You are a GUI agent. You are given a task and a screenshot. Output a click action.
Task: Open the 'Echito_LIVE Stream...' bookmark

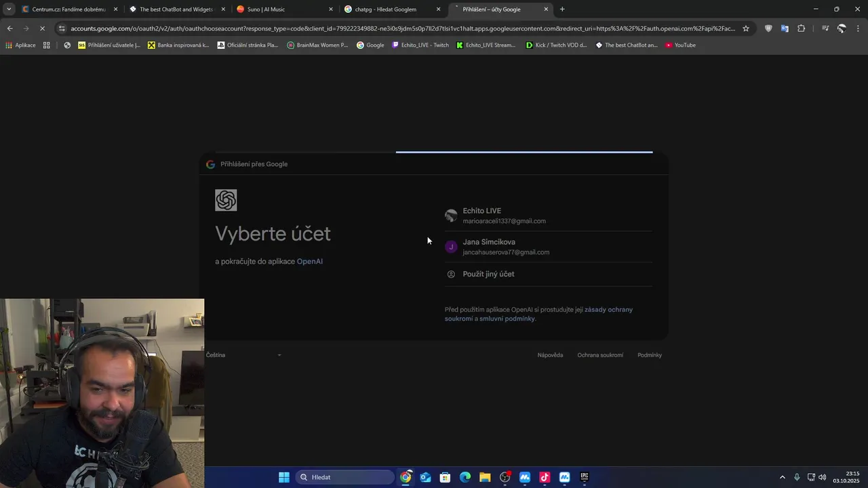486,45
